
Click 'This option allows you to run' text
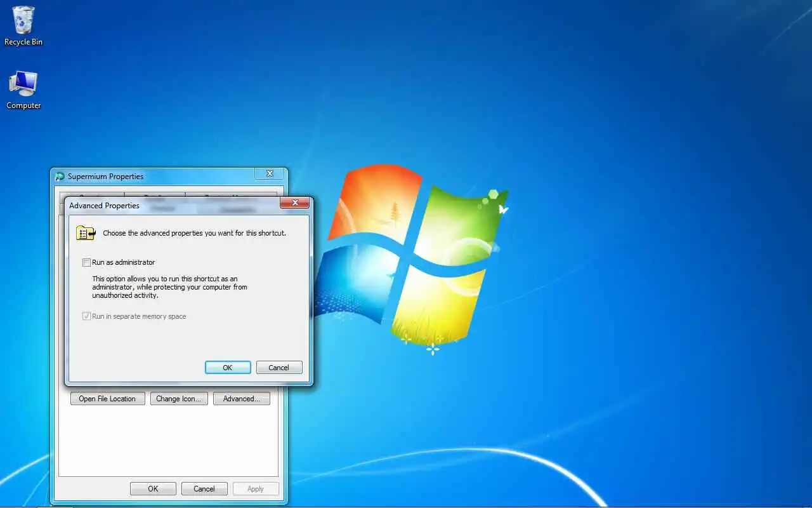pyautogui.click(x=169, y=287)
